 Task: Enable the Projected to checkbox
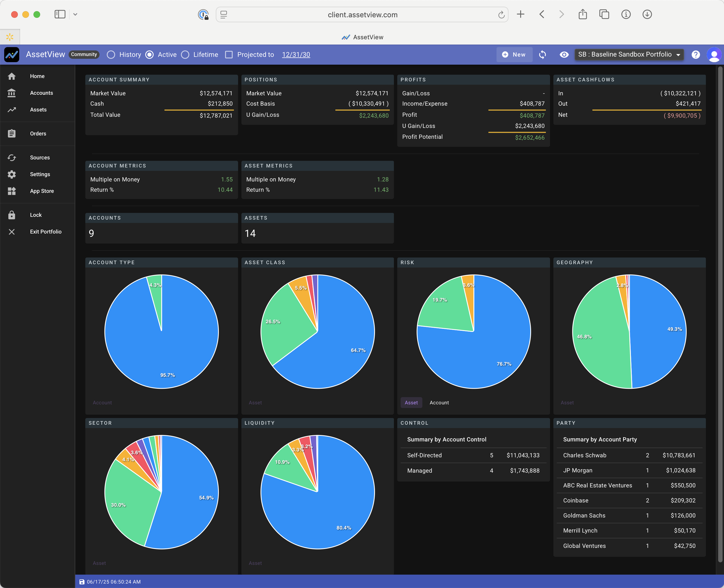pyautogui.click(x=229, y=55)
